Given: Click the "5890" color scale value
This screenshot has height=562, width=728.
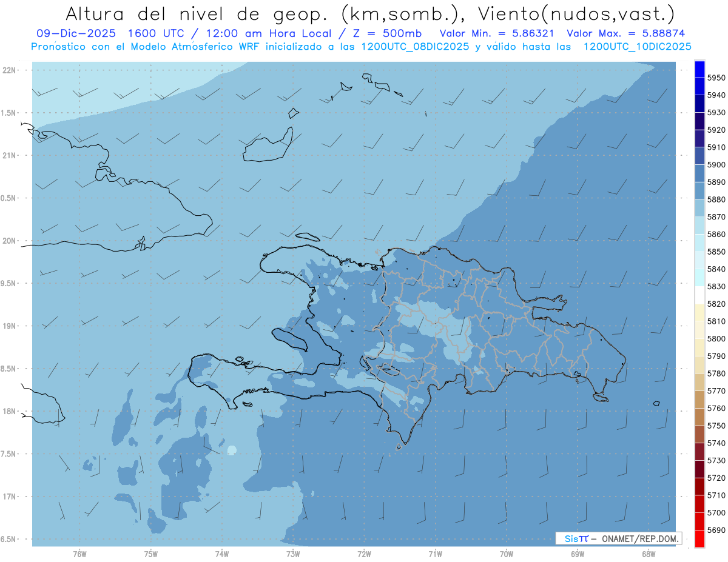Looking at the screenshot, I should (716, 182).
